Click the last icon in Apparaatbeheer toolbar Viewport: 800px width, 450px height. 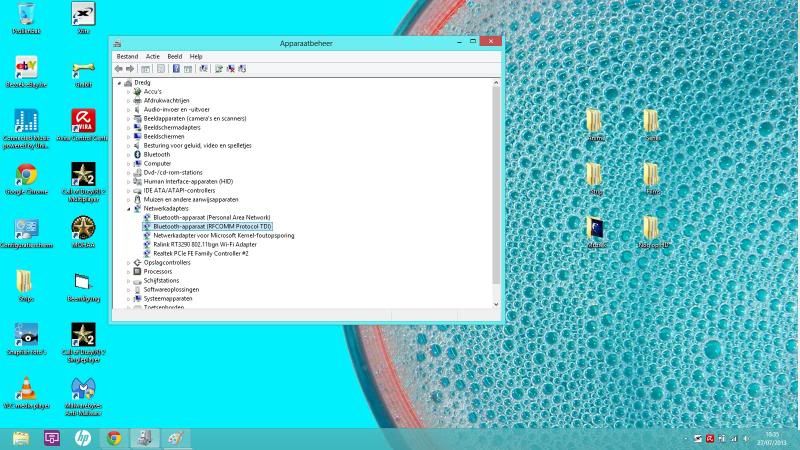[x=242, y=69]
